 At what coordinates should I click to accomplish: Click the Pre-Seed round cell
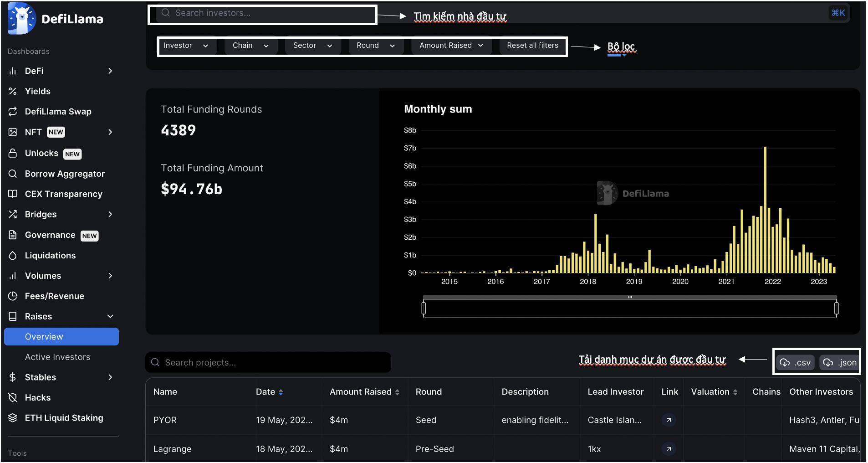tap(434, 449)
